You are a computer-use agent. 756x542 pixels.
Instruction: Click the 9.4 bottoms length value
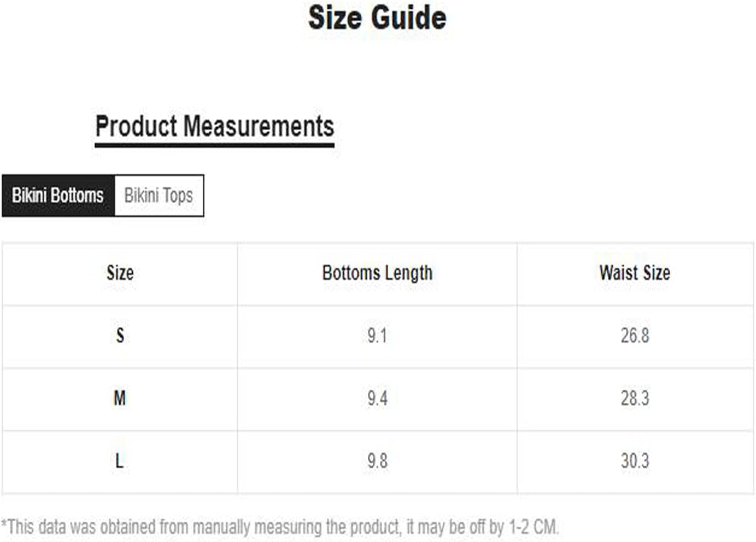coord(377,398)
